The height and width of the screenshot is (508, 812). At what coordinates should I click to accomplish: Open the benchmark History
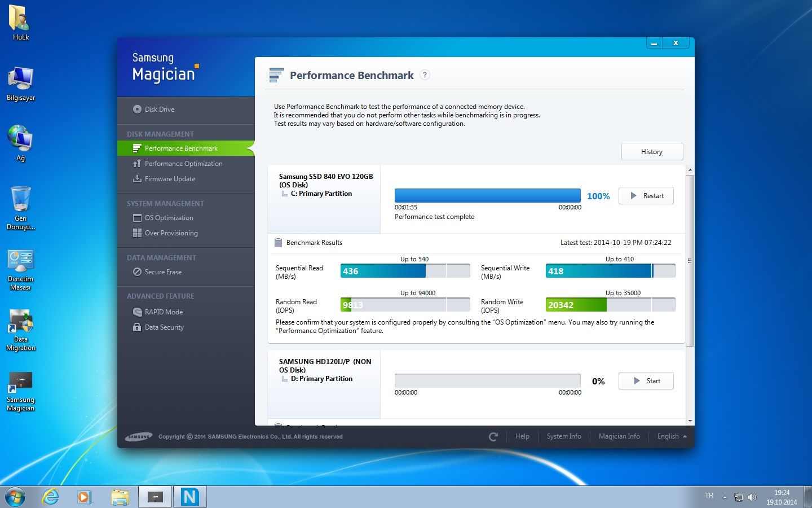click(x=652, y=152)
